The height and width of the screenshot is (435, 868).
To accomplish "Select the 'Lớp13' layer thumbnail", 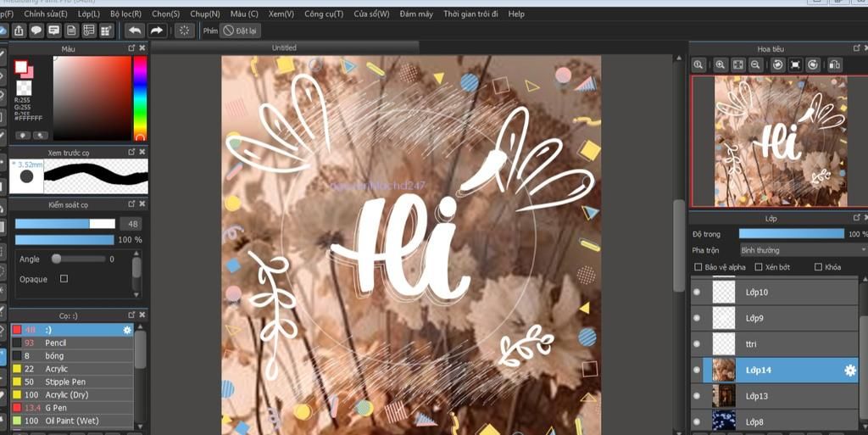I will pos(724,396).
